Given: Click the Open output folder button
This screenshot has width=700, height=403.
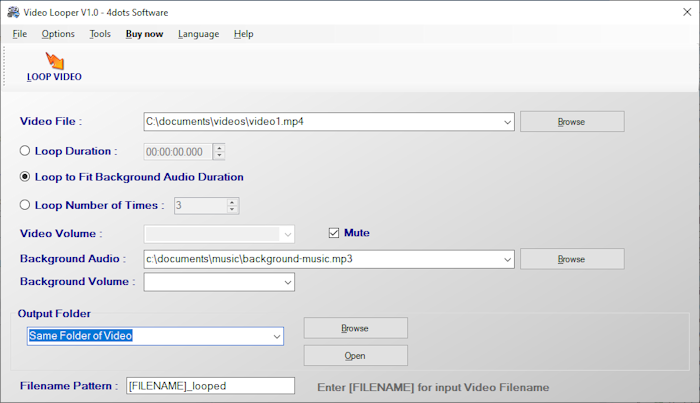Looking at the screenshot, I should [x=355, y=356].
